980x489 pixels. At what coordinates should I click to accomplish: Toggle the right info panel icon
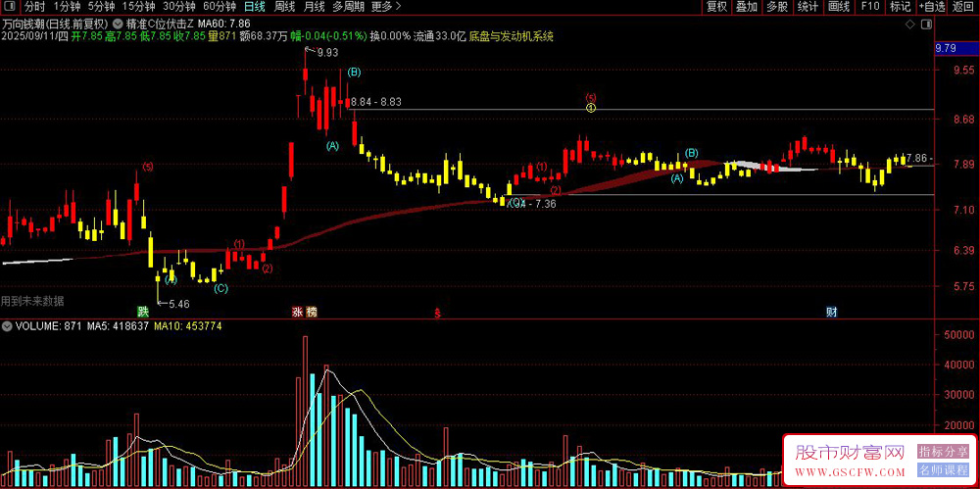tap(927, 24)
